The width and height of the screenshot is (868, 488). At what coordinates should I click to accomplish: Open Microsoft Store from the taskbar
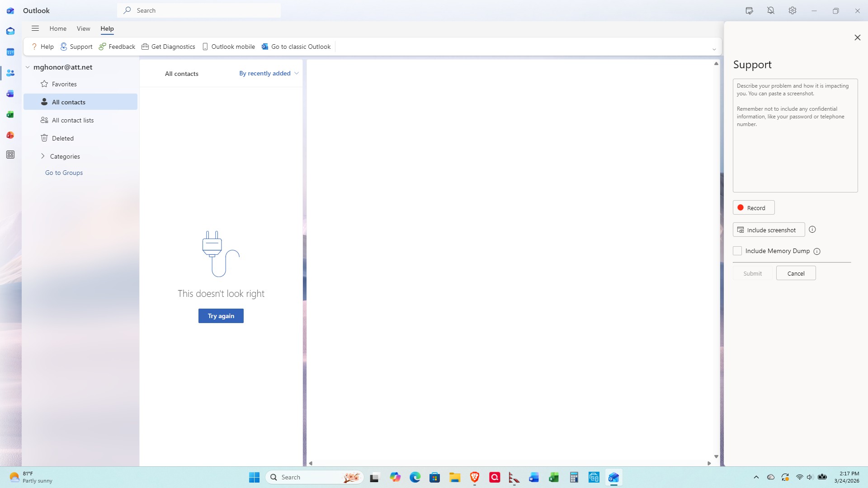pyautogui.click(x=435, y=477)
